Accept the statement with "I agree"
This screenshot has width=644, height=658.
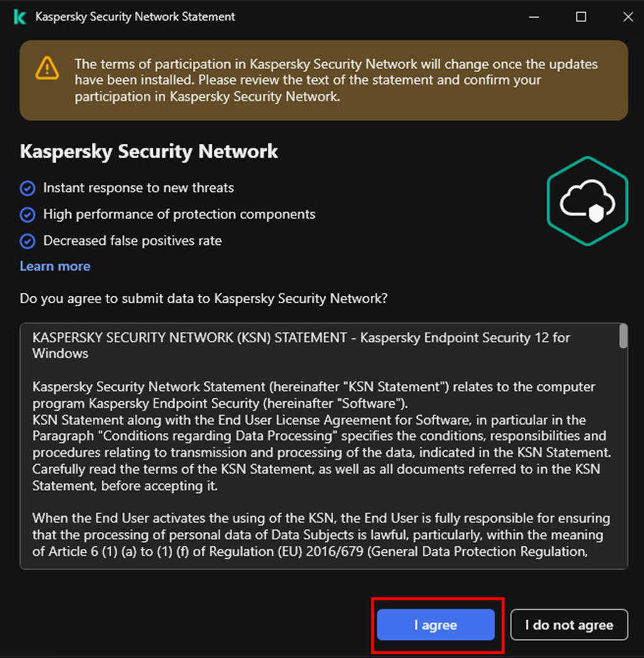435,625
